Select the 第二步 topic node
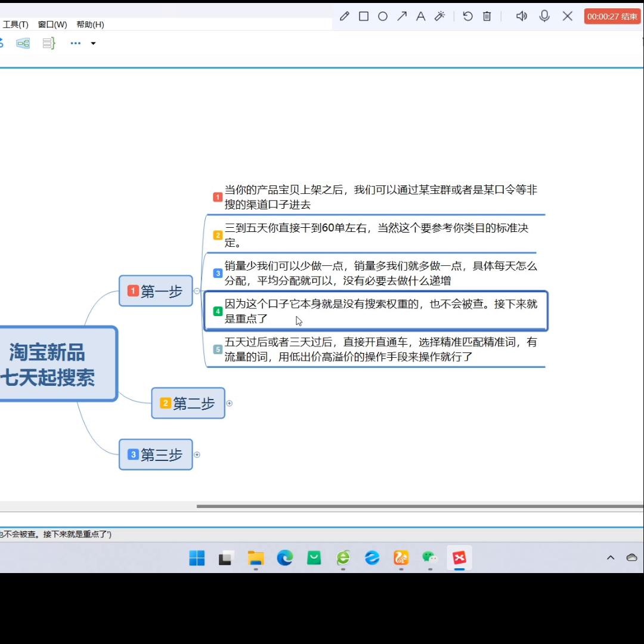The image size is (644, 644). tap(188, 403)
